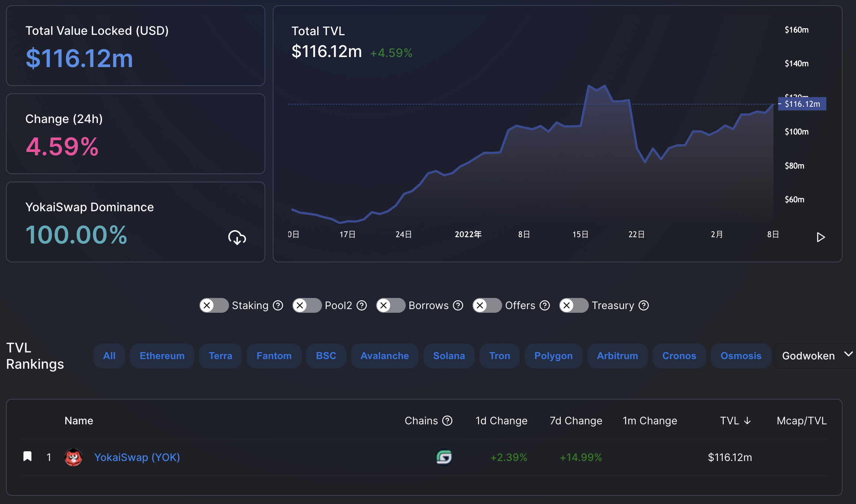
Task: Click the green +4.59% chart percentage
Action: [391, 53]
